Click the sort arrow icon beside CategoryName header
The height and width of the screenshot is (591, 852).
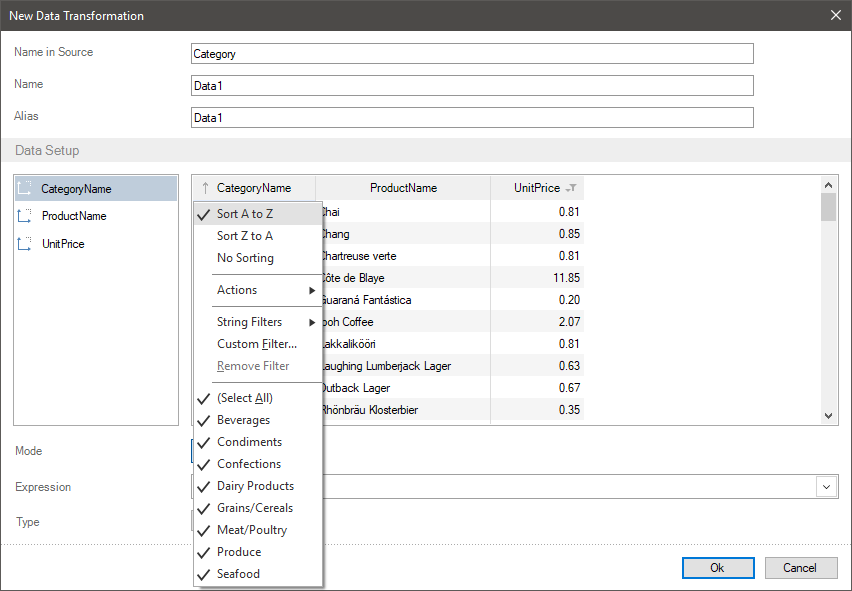(205, 188)
